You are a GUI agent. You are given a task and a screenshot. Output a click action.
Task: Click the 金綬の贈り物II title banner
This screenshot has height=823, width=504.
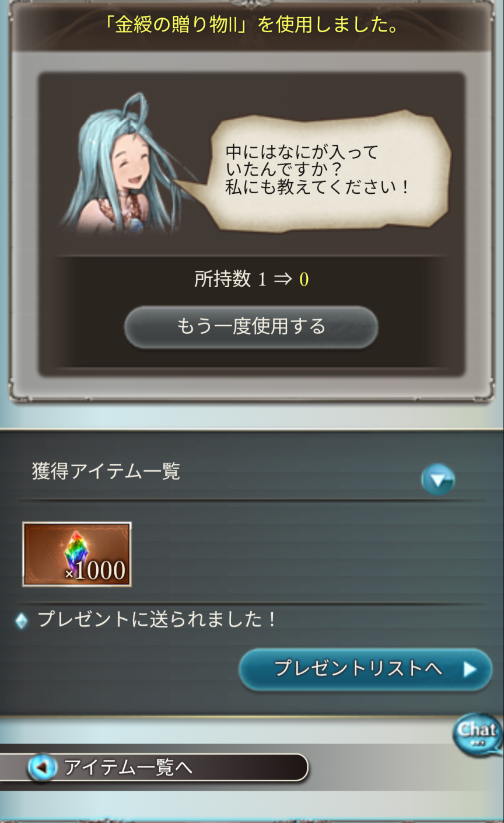coord(252,26)
